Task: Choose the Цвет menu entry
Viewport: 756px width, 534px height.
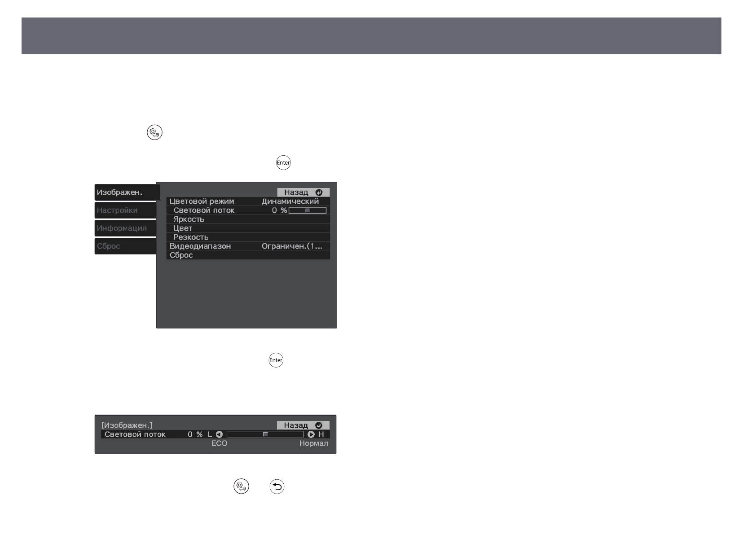Action: coord(183,228)
